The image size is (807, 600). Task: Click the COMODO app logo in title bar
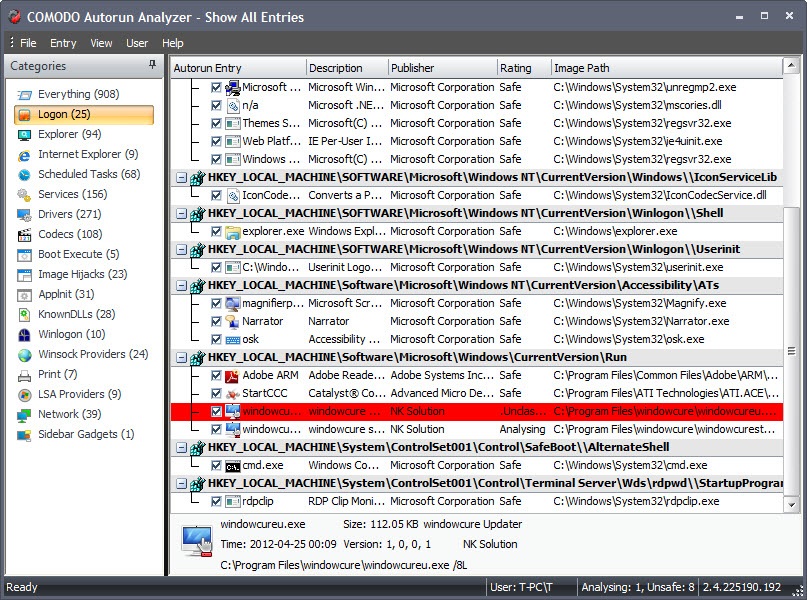pos(14,16)
